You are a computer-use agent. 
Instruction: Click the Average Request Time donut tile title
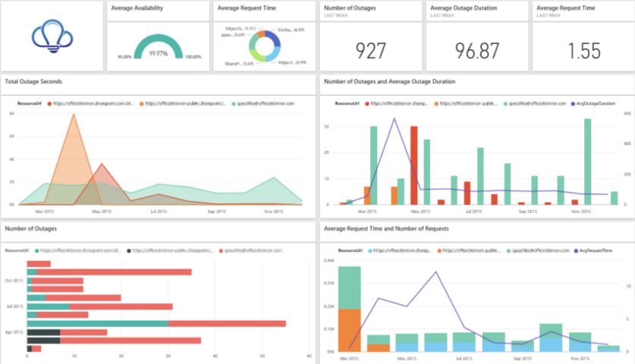coord(247,8)
